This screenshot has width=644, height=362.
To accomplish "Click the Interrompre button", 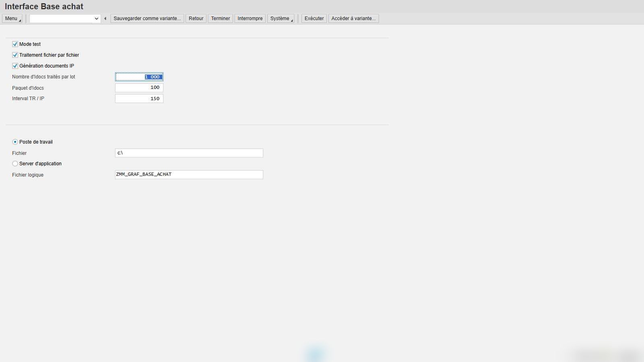I will [250, 19].
